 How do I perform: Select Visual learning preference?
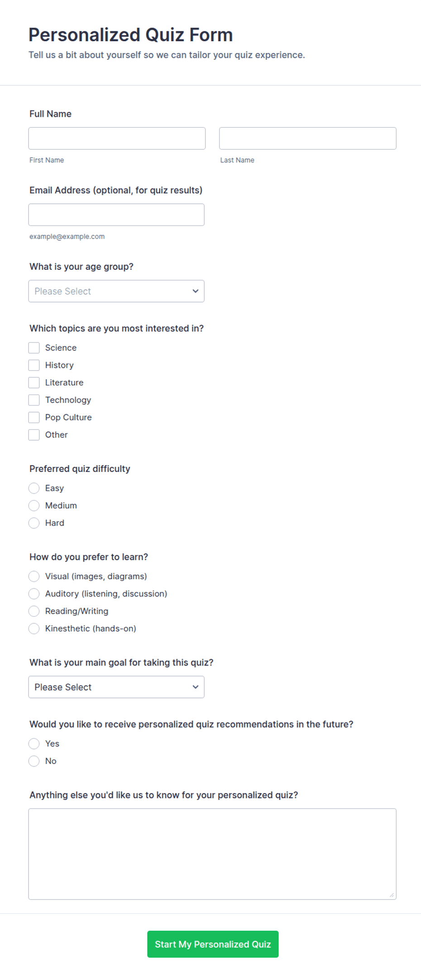click(x=34, y=576)
